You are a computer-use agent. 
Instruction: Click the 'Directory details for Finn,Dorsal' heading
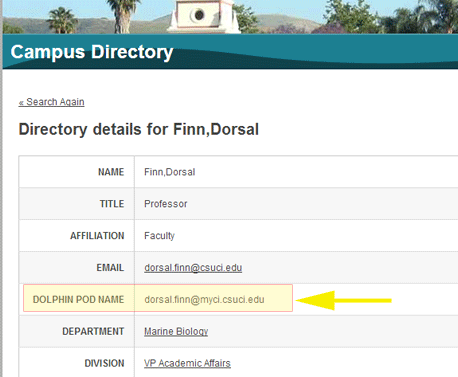[139, 129]
